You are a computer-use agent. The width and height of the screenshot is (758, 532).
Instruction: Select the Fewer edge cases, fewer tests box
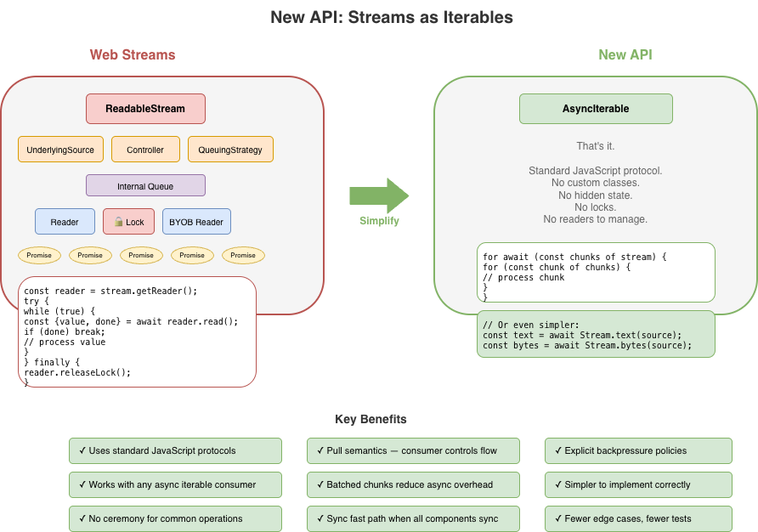[x=638, y=518]
